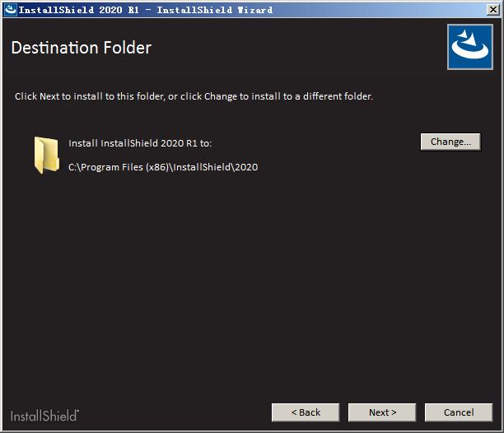Image resolution: width=504 pixels, height=433 pixels.
Task: Click the 'Destination Folder' heading
Action: (82, 48)
